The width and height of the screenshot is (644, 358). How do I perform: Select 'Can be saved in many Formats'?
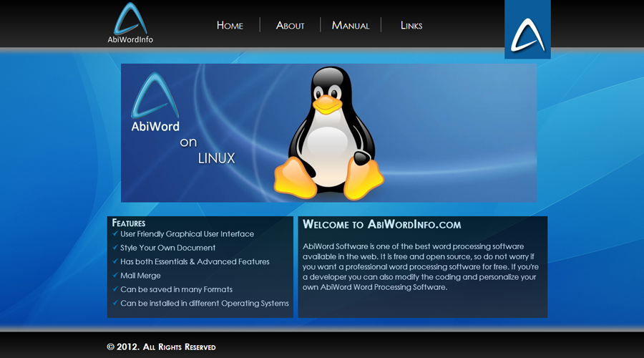click(176, 289)
